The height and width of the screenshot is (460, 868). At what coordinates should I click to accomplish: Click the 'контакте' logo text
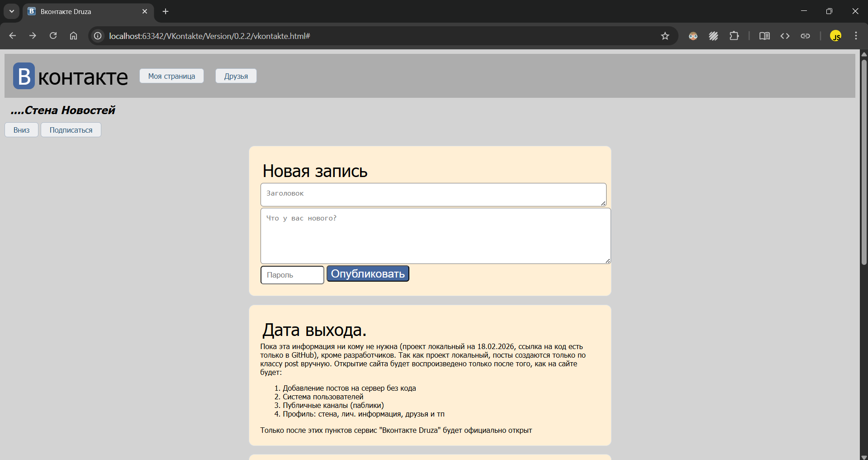(83, 77)
